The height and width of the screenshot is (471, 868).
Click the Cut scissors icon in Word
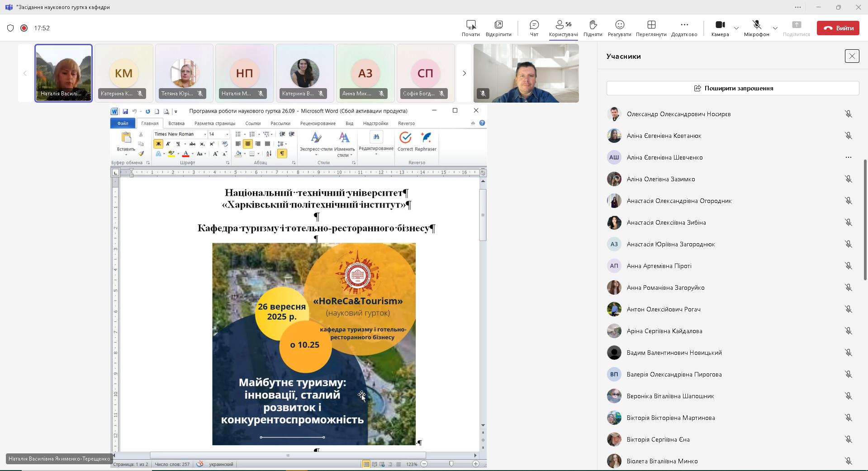pos(141,134)
